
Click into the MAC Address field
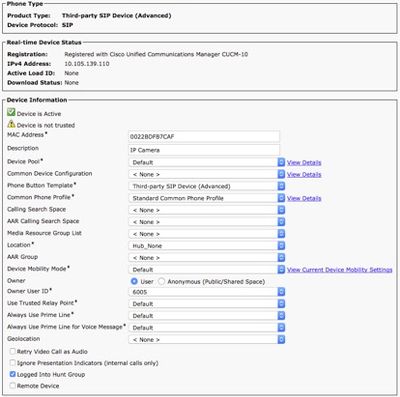coord(204,137)
